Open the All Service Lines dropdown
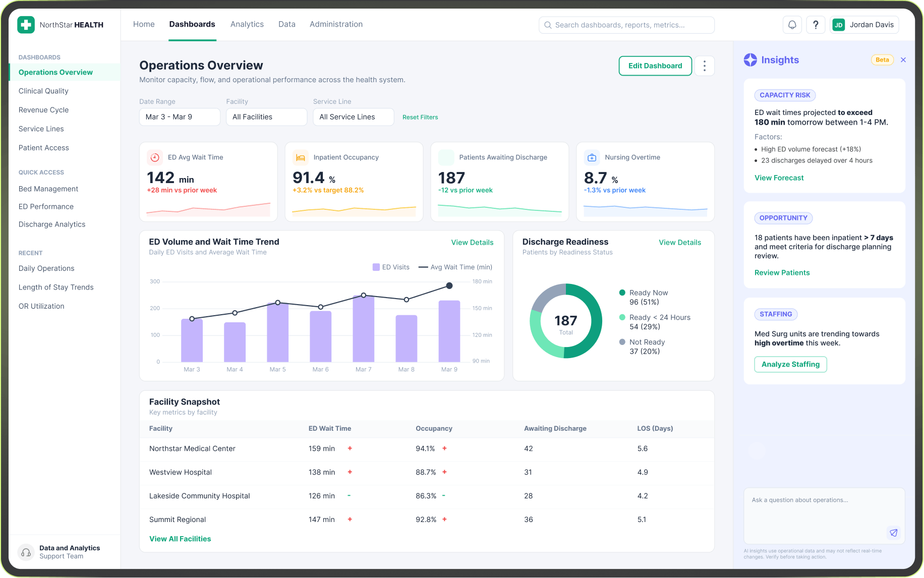The height and width of the screenshot is (578, 924). (353, 117)
